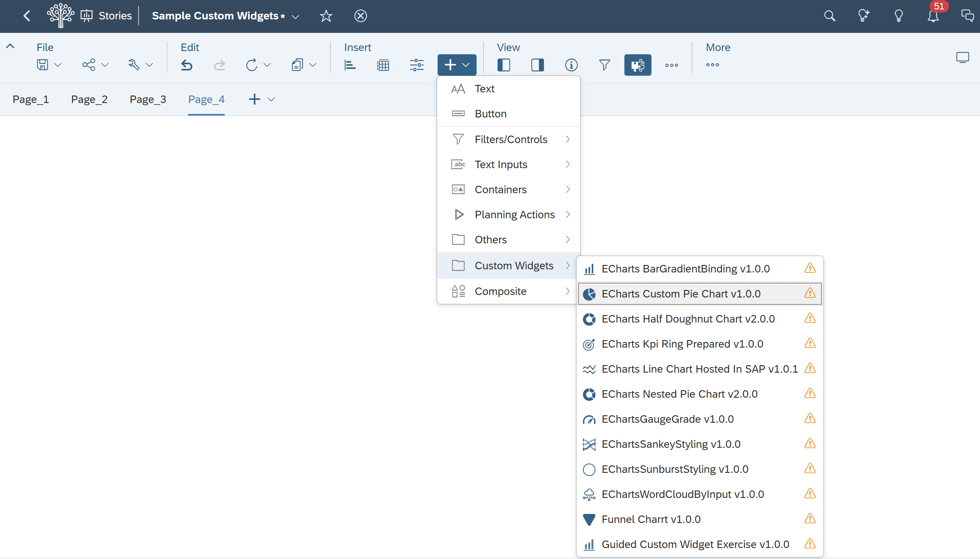This screenshot has height=559, width=980.
Task: Select EChartsSankeyStyling v1.0.0
Action: tap(700, 444)
